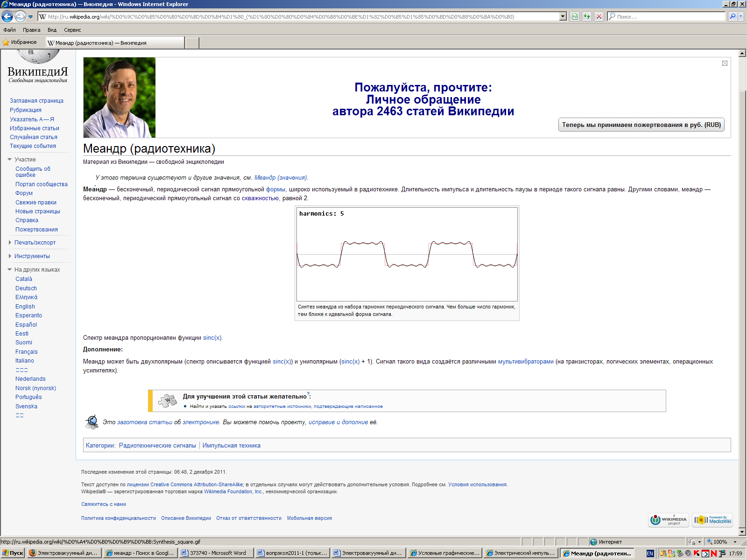
Task: Open the Рубрикация sidebar link
Action: pos(26,110)
